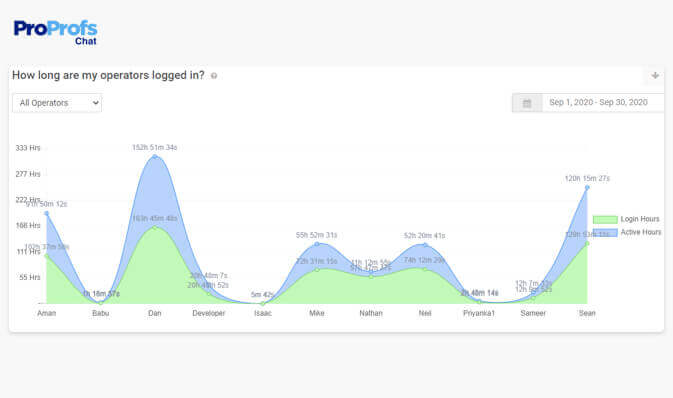
Task: Open the All Operators dropdown
Action: [57, 103]
